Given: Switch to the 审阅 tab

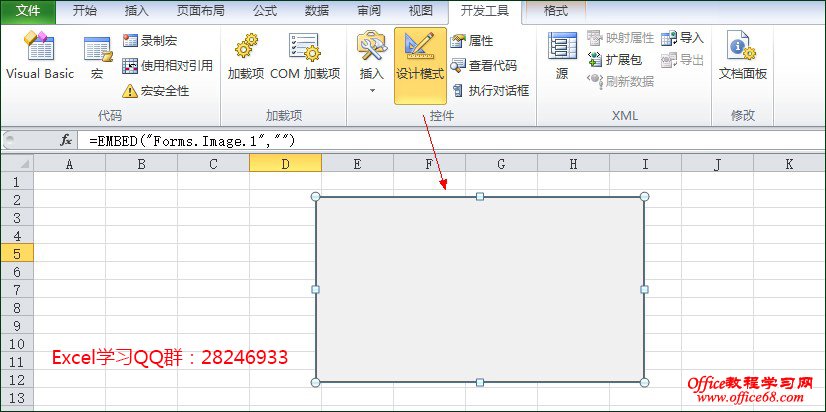Looking at the screenshot, I should (x=369, y=12).
